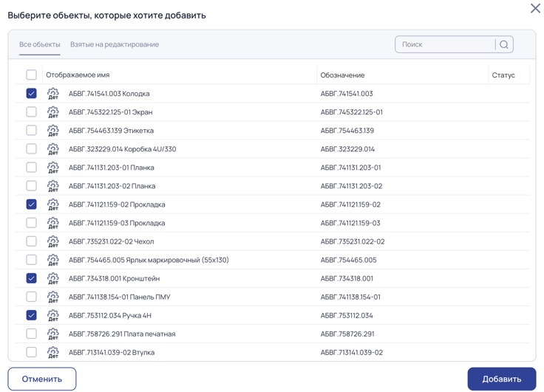Select name АБВГ.754463.139 Этикетка
544x392 pixels.
pyautogui.click(x=111, y=131)
